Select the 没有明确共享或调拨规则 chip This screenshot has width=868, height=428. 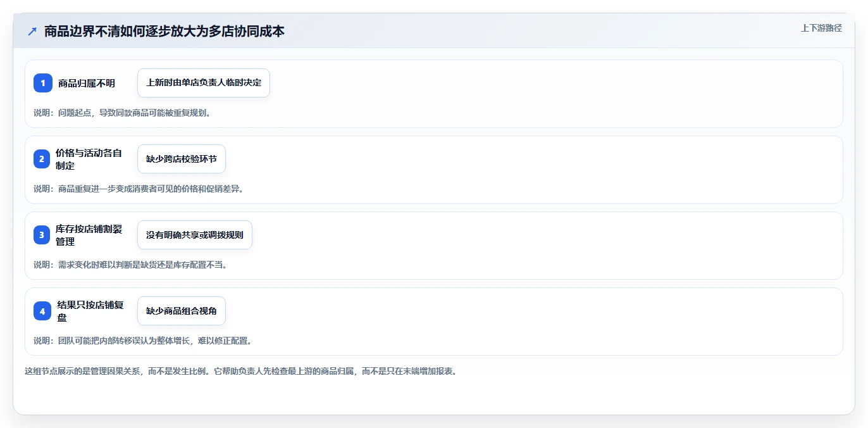[195, 235]
